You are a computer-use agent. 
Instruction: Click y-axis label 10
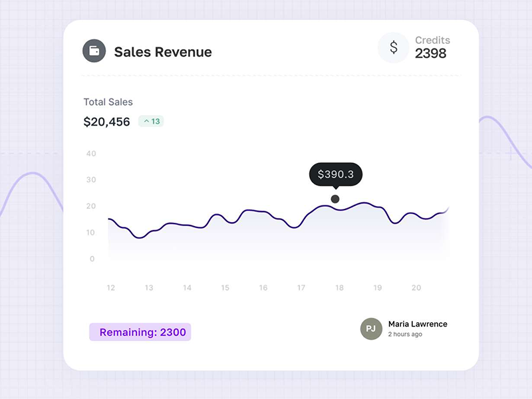[90, 233]
